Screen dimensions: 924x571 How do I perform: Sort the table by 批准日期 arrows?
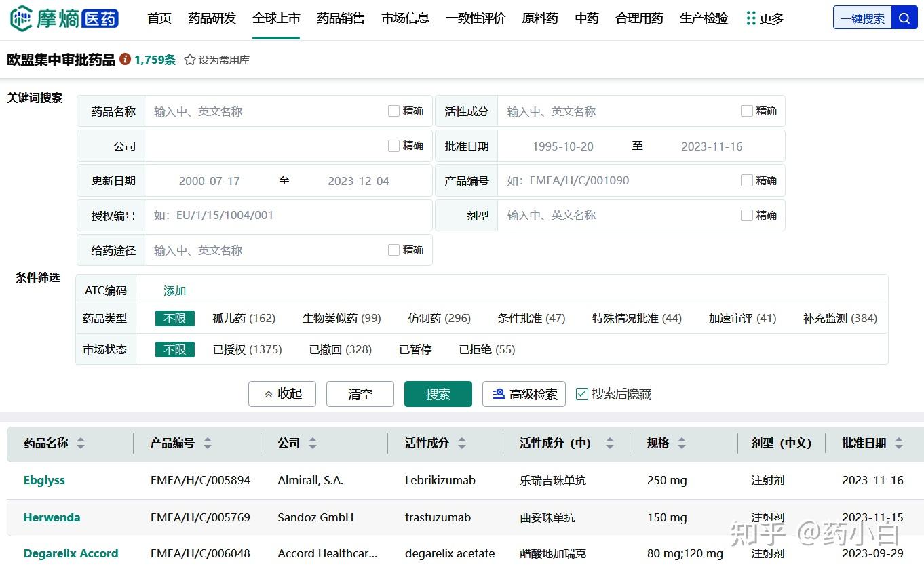click(x=898, y=443)
